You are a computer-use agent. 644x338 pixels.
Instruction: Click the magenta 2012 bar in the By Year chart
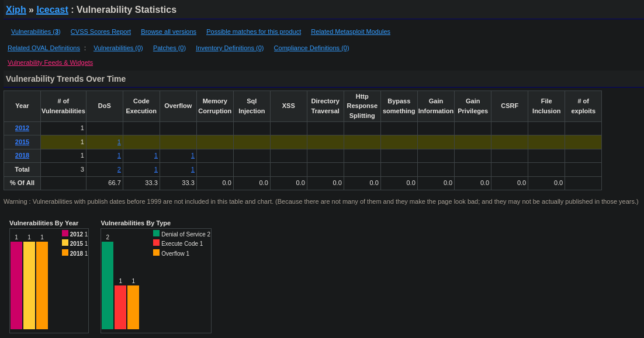(16, 285)
